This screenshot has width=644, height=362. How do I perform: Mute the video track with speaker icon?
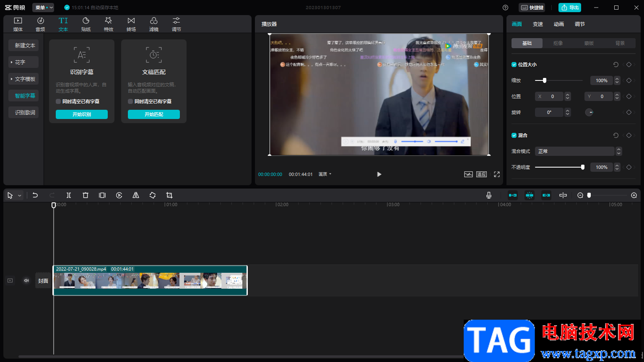(x=26, y=281)
